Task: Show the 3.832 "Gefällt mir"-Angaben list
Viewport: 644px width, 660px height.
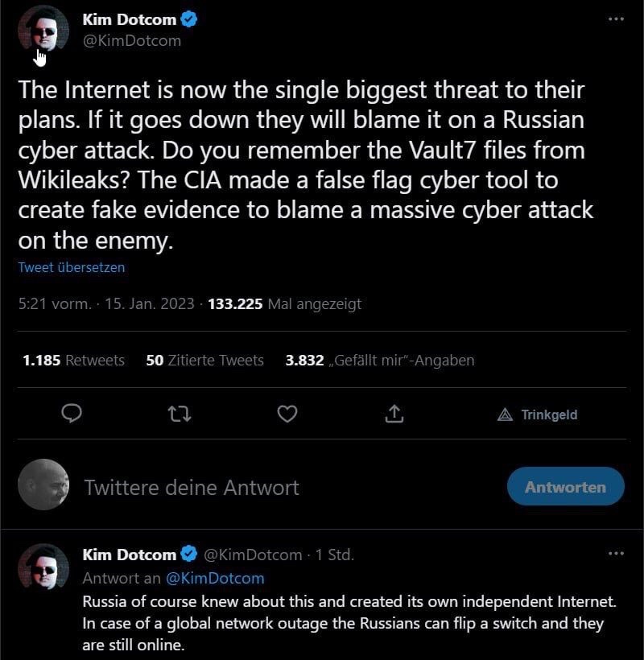Action: [380, 361]
